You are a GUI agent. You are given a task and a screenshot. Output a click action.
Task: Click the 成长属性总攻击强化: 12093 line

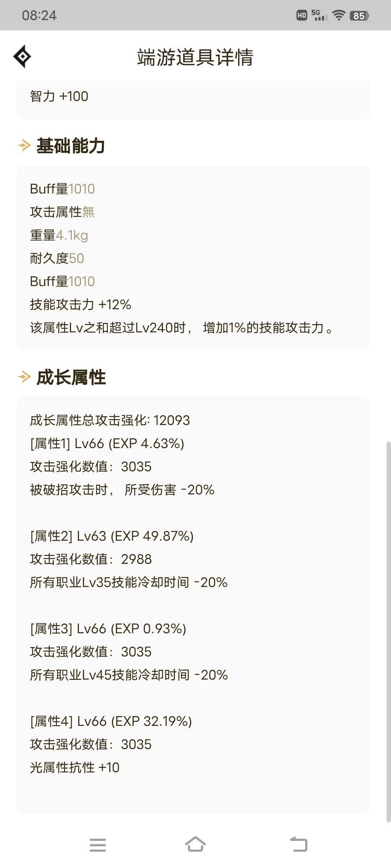(110, 420)
